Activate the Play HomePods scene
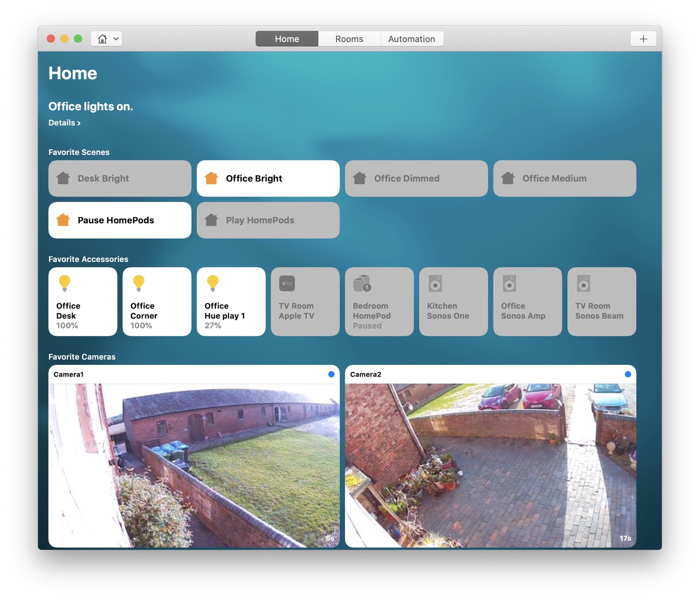 [268, 220]
